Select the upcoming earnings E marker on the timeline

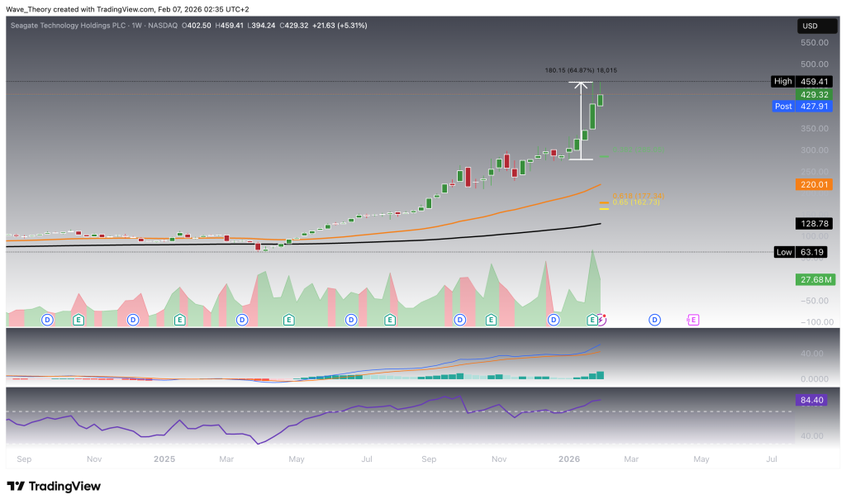point(592,318)
